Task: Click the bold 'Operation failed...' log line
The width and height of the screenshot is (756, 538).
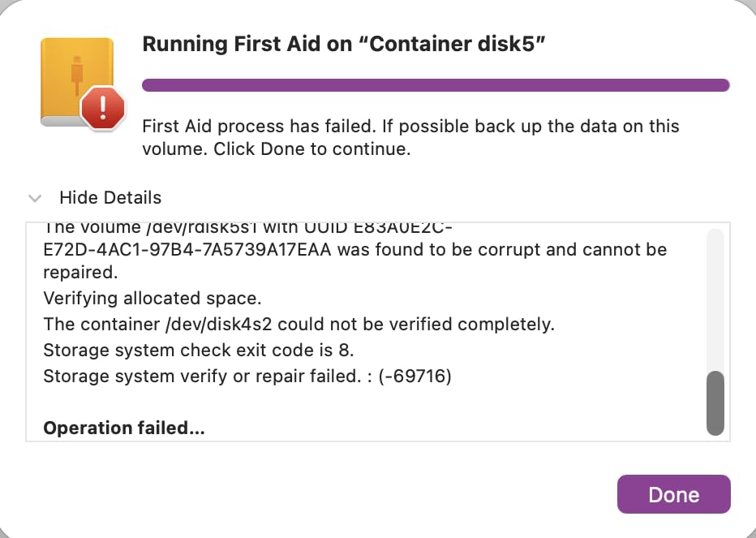Action: pos(124,428)
